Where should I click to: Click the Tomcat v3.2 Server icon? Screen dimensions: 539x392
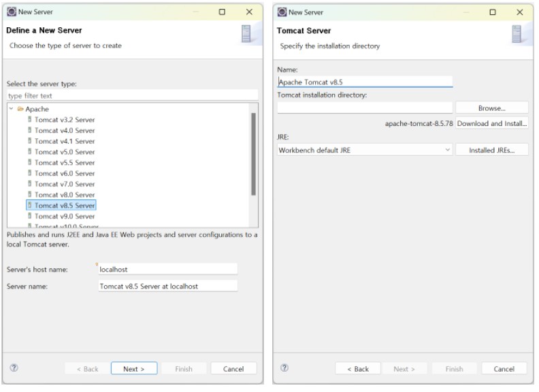[x=29, y=119]
